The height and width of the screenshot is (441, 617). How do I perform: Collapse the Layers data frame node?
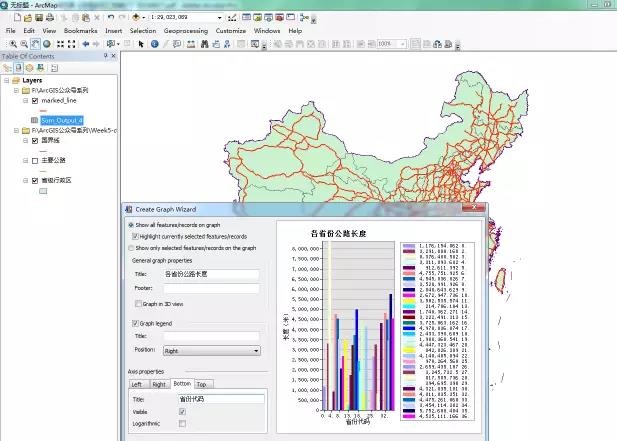coord(6,80)
